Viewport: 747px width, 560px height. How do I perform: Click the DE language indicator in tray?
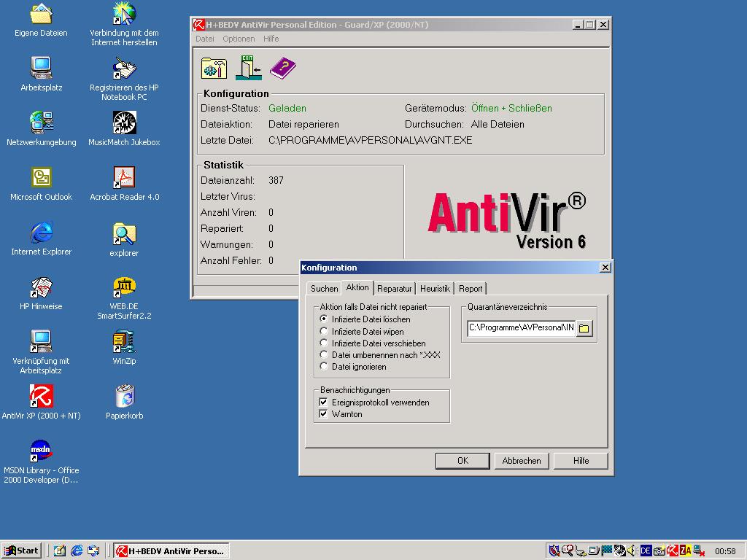(x=646, y=551)
